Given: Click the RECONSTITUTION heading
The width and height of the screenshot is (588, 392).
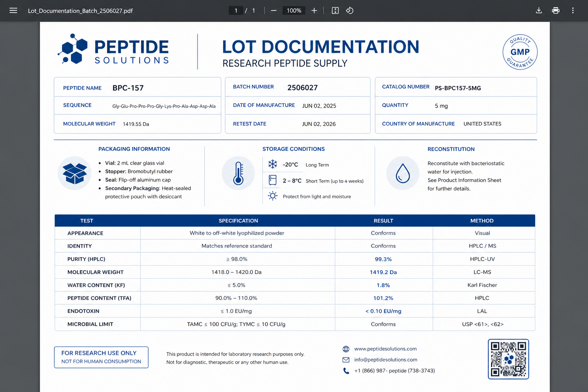Looking at the screenshot, I should [x=451, y=149].
